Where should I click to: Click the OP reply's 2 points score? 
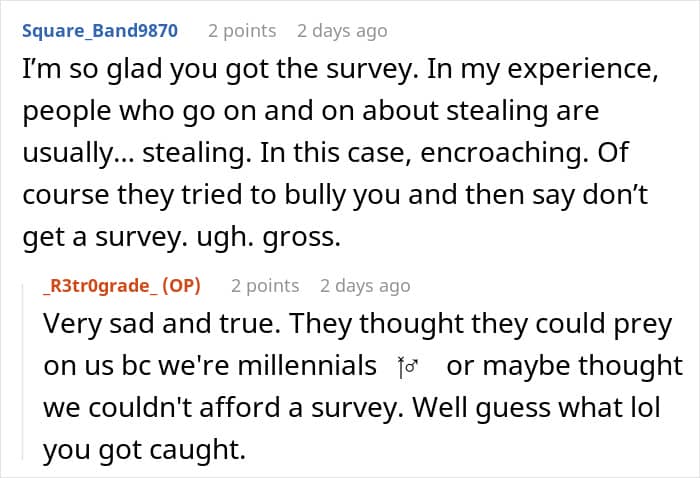coord(265,286)
